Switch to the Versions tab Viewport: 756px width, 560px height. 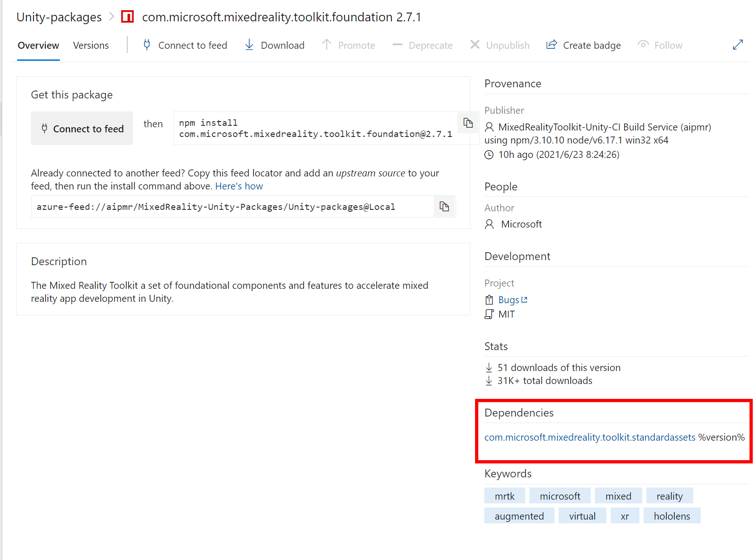pos(91,46)
